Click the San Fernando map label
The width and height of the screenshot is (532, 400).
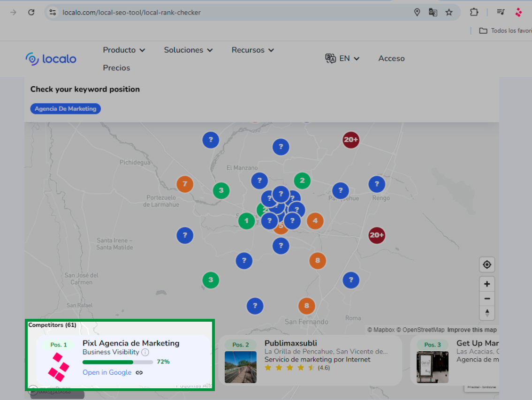(x=307, y=322)
